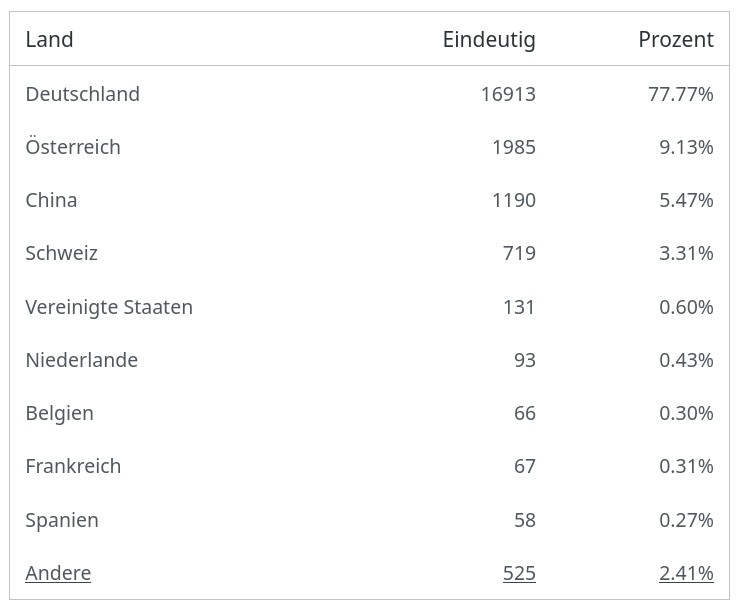Image resolution: width=739 pixels, height=608 pixels.
Task: Select the China row label
Action: 51,200
